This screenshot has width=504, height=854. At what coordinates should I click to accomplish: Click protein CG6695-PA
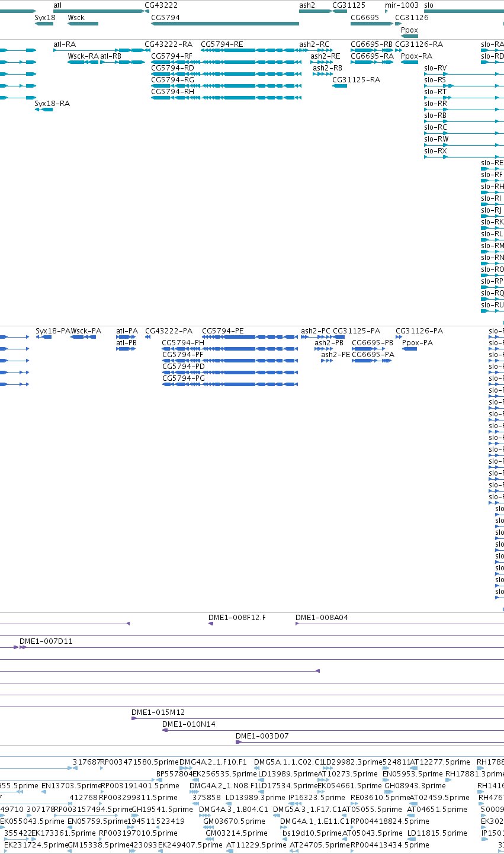373,355
